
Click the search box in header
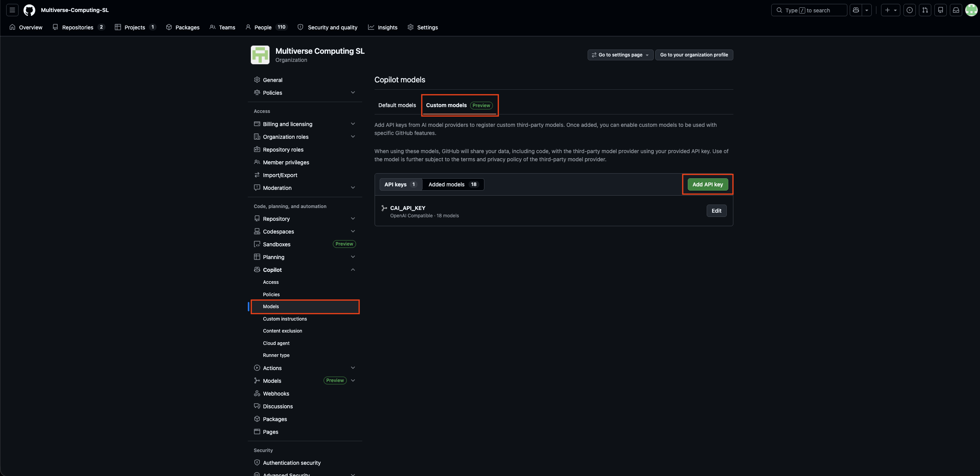pyautogui.click(x=809, y=10)
